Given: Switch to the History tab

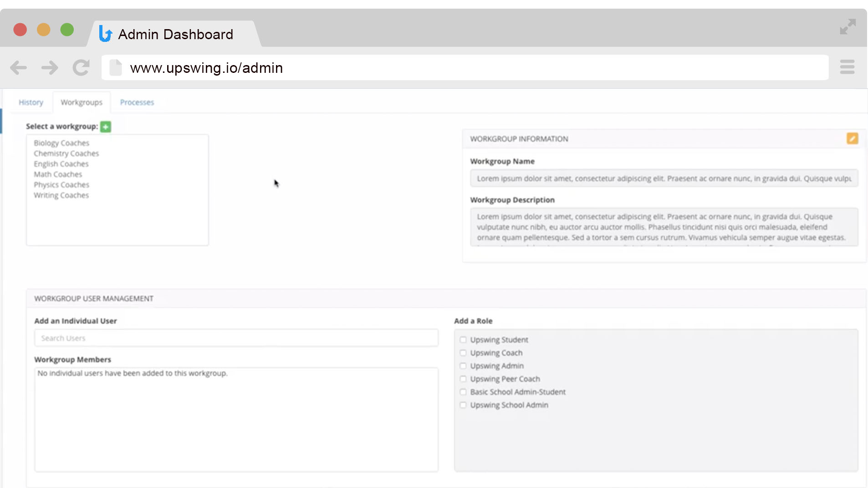Looking at the screenshot, I should [x=31, y=102].
